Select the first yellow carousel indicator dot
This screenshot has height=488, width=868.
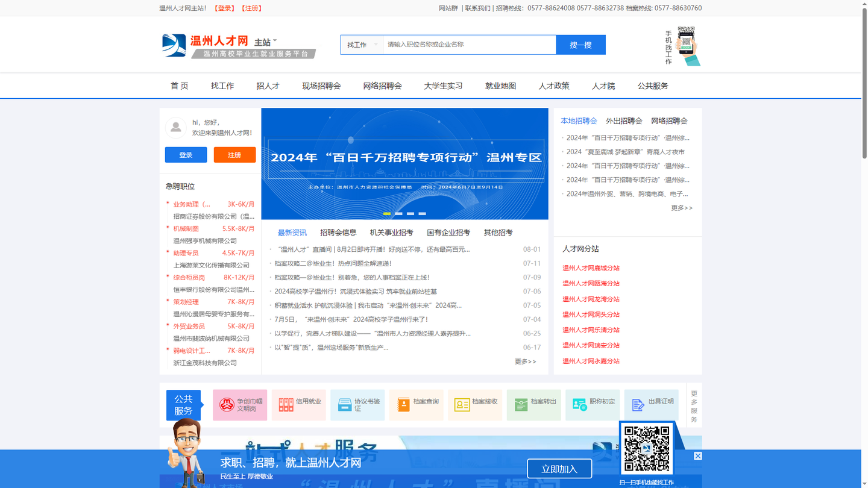point(387,213)
